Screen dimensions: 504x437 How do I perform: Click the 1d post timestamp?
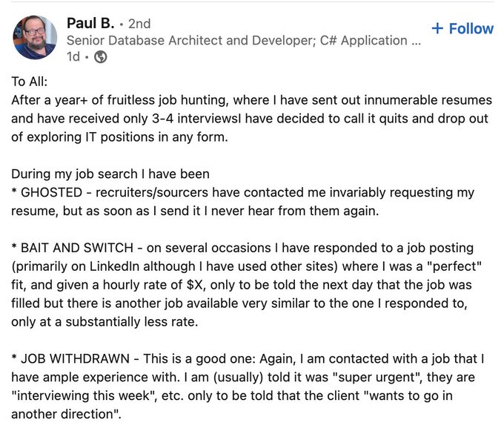pyautogui.click(x=74, y=56)
